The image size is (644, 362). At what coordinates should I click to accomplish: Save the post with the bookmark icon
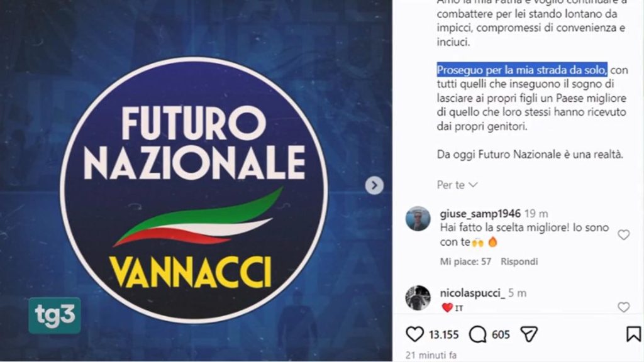tap(634, 334)
